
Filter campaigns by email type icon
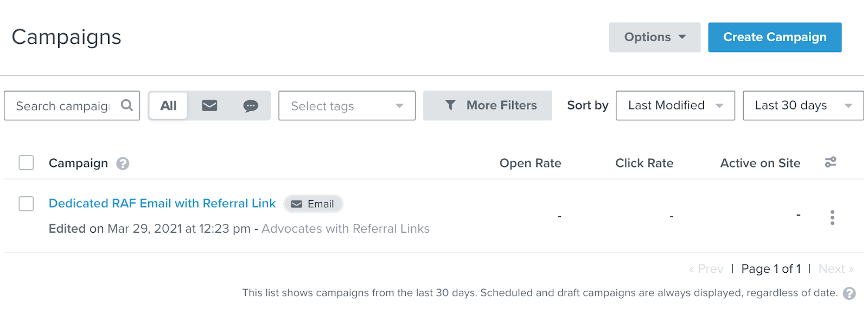(x=209, y=106)
